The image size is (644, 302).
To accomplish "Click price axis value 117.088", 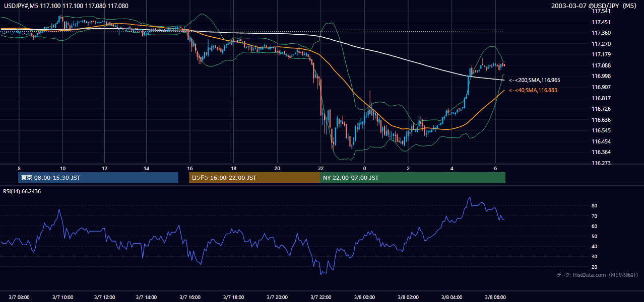I will [x=601, y=65].
